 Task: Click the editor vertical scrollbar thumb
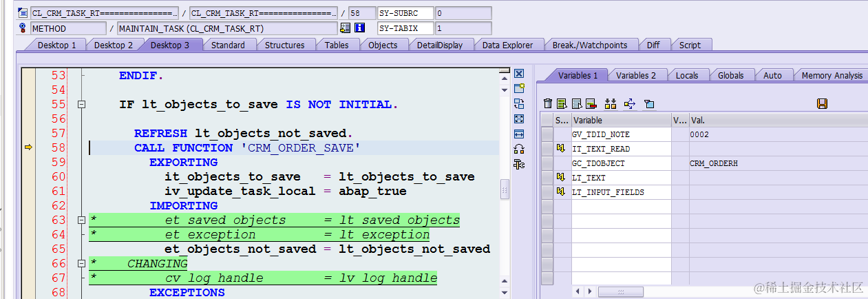pos(505,189)
